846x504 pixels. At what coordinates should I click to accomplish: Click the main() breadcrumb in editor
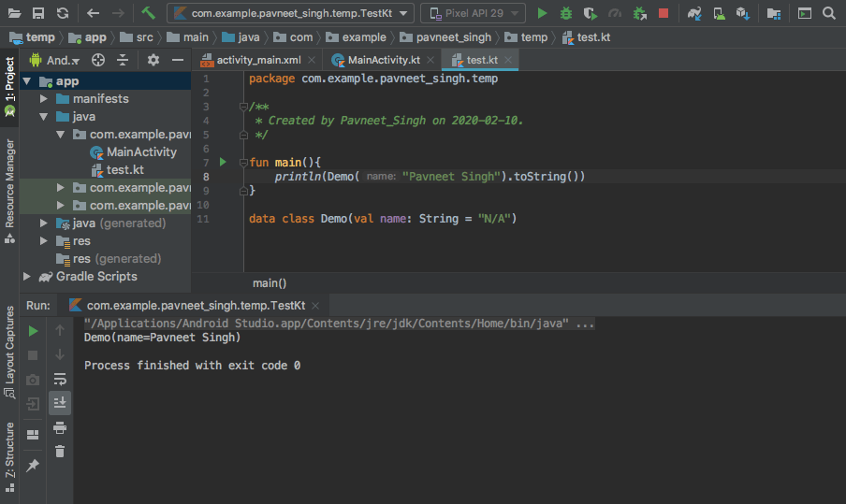[270, 283]
